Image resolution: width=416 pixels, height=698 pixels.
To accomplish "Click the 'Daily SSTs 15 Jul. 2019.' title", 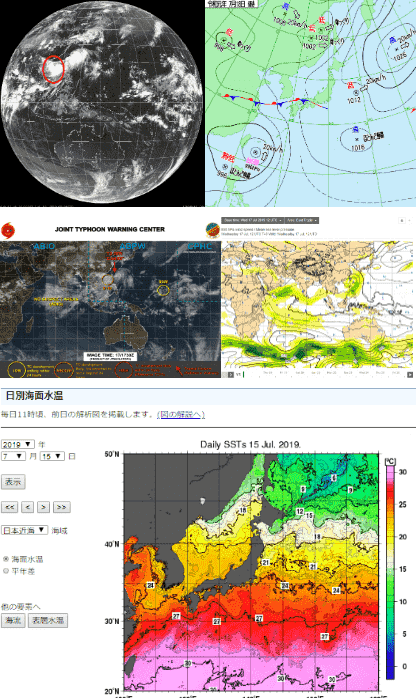I will (250, 444).
